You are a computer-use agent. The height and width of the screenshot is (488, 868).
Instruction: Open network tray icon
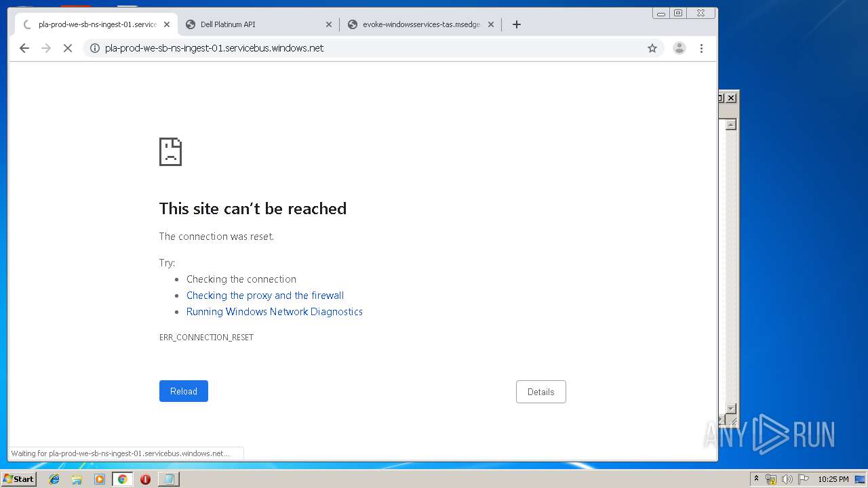(771, 479)
